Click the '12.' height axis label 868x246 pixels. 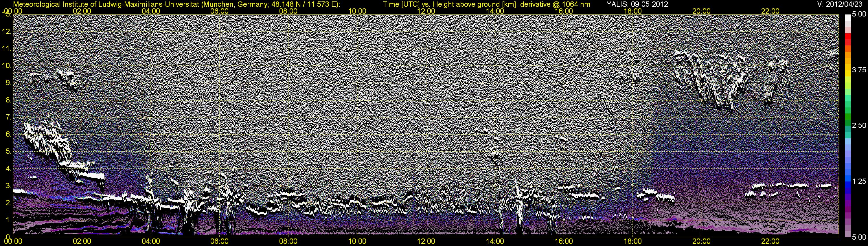pyautogui.click(x=7, y=32)
